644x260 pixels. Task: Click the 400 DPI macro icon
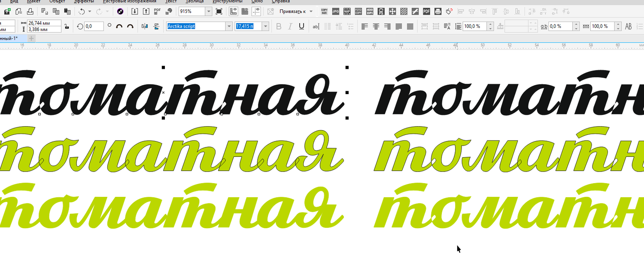370,11
